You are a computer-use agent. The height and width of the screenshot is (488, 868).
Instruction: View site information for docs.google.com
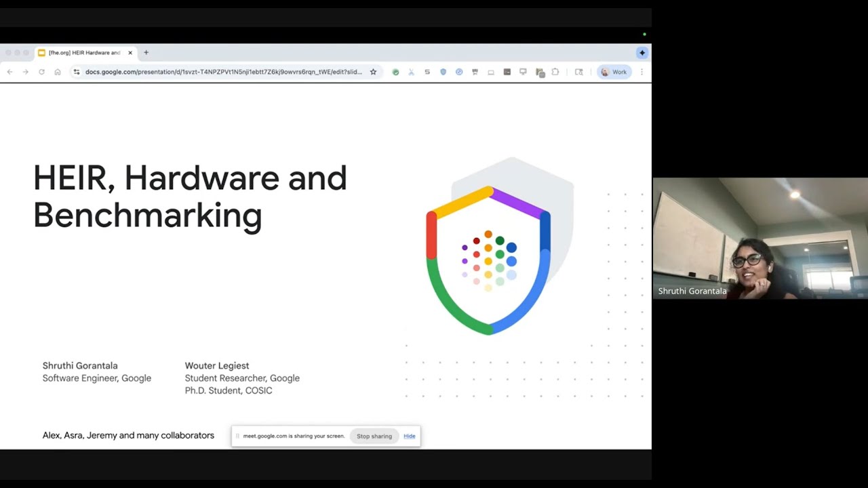tap(77, 72)
